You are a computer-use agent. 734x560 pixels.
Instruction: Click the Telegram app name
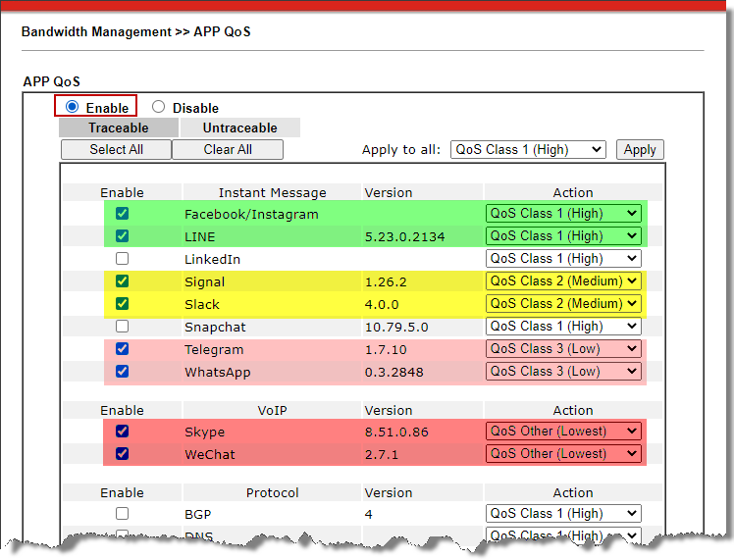(x=214, y=349)
